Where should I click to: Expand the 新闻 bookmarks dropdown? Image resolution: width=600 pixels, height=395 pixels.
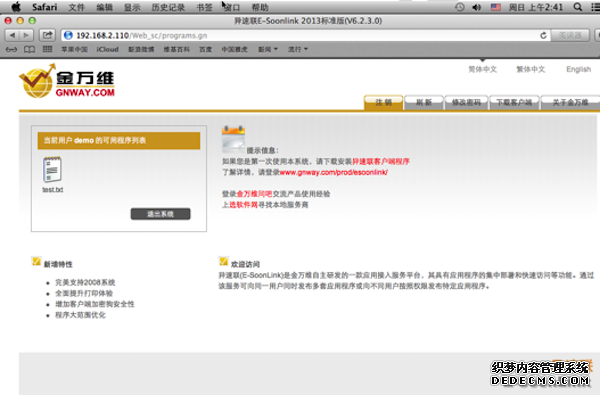click(268, 49)
